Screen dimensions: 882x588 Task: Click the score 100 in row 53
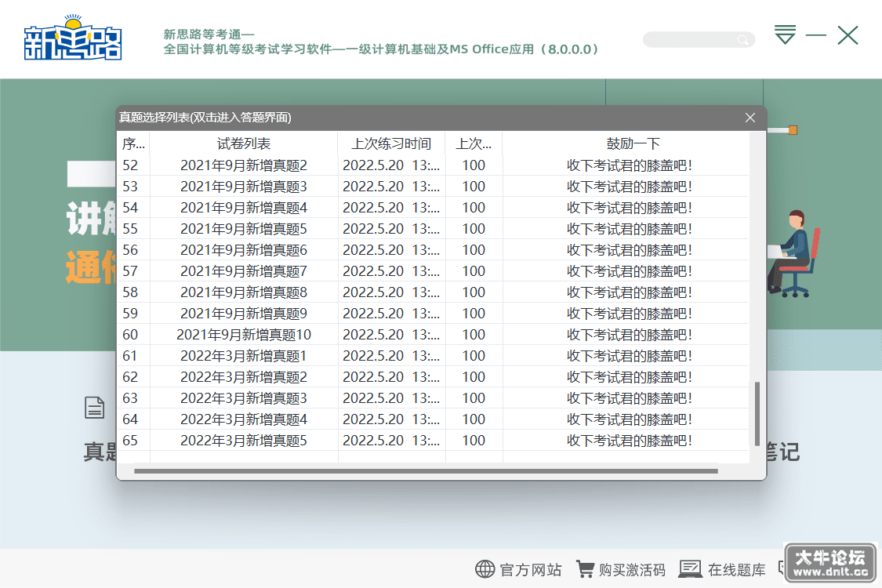click(474, 187)
